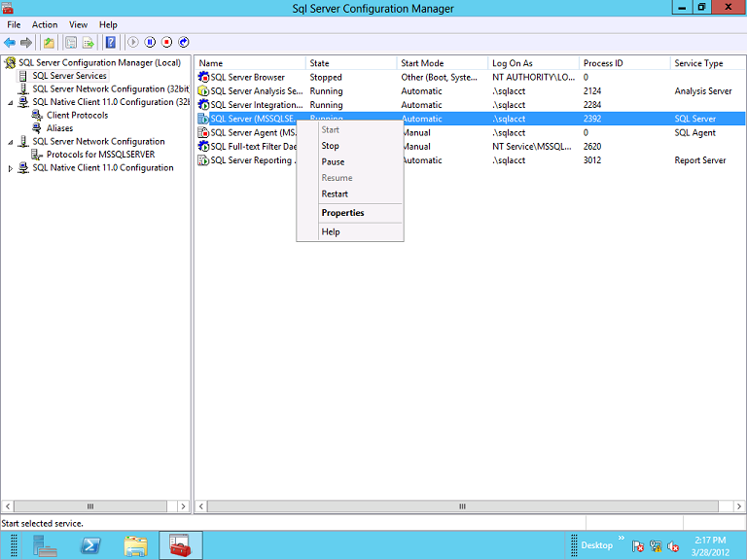Image resolution: width=747 pixels, height=560 pixels.
Task: Choose Pause from the context menu
Action: pyautogui.click(x=350, y=162)
